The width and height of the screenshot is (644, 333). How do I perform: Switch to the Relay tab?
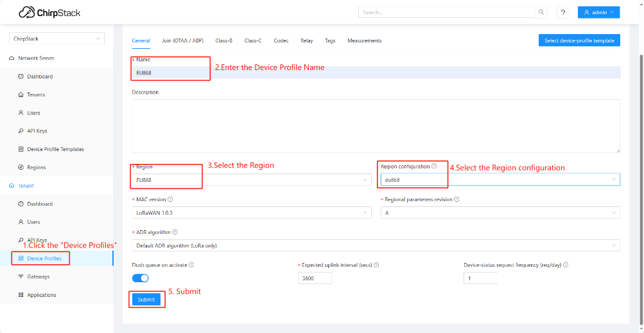pyautogui.click(x=306, y=40)
